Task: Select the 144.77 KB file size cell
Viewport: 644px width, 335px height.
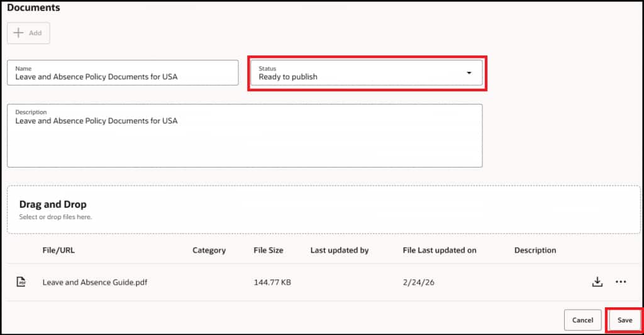Action: tap(272, 282)
